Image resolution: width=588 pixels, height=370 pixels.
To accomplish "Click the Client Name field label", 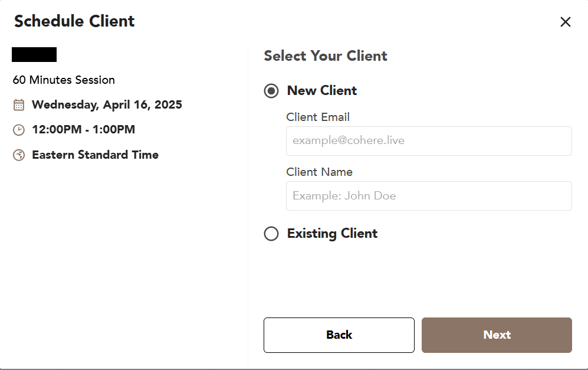I will point(319,172).
